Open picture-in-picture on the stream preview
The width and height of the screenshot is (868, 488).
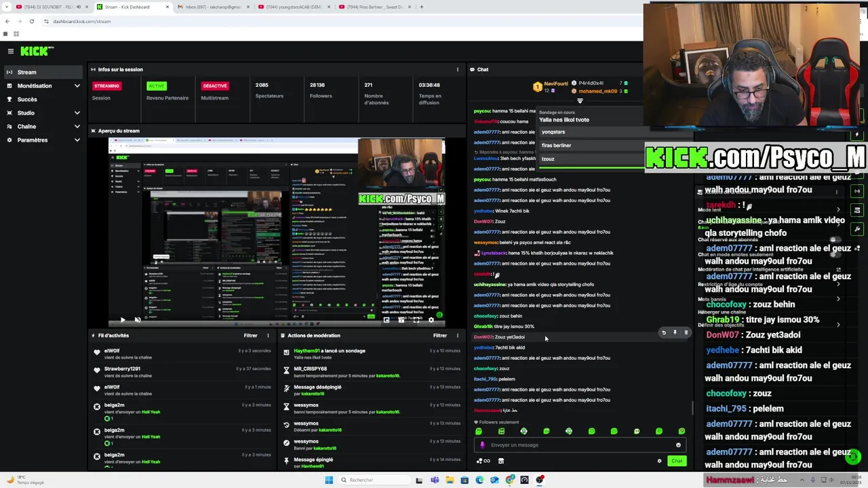tap(387, 320)
